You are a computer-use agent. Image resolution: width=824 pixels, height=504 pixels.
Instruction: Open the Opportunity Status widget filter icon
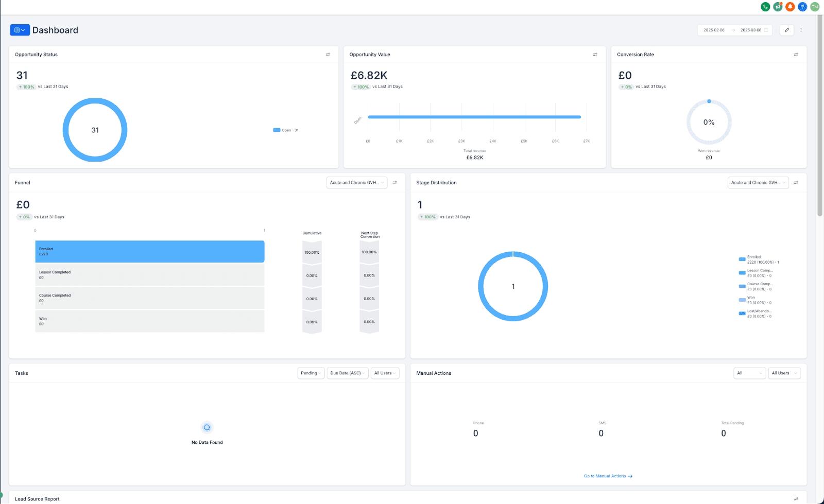tap(328, 55)
